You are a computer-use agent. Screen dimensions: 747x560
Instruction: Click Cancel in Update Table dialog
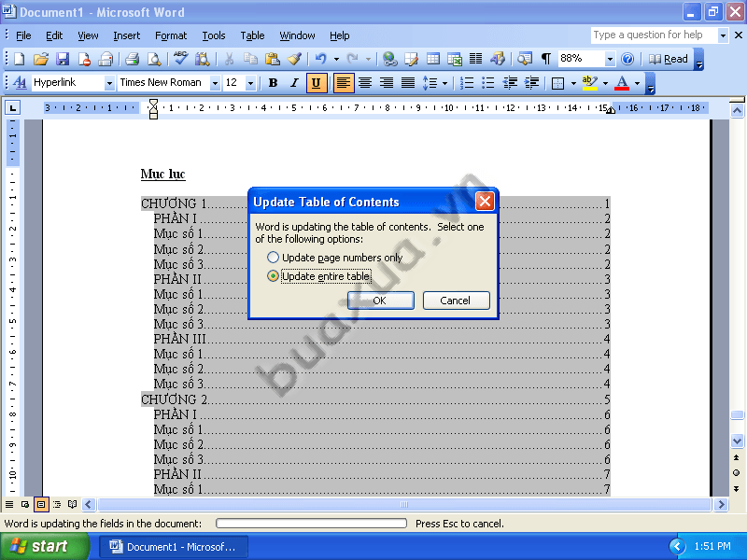coord(456,301)
